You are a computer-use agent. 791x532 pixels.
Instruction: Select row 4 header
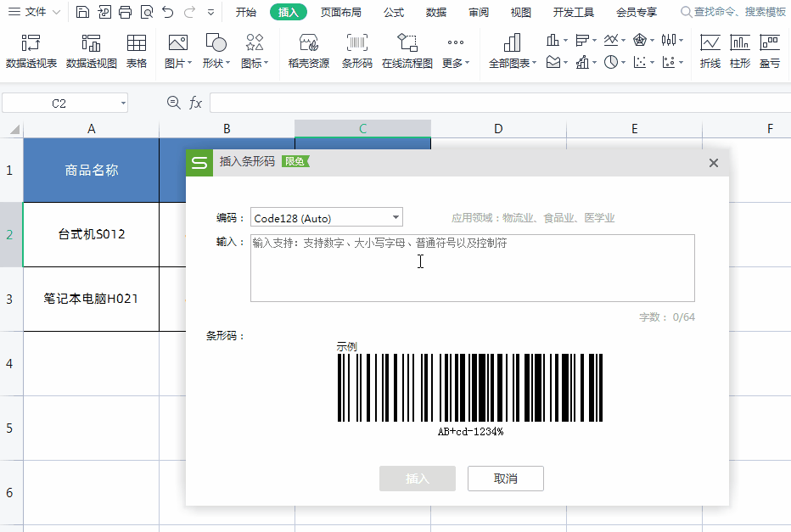coord(9,363)
